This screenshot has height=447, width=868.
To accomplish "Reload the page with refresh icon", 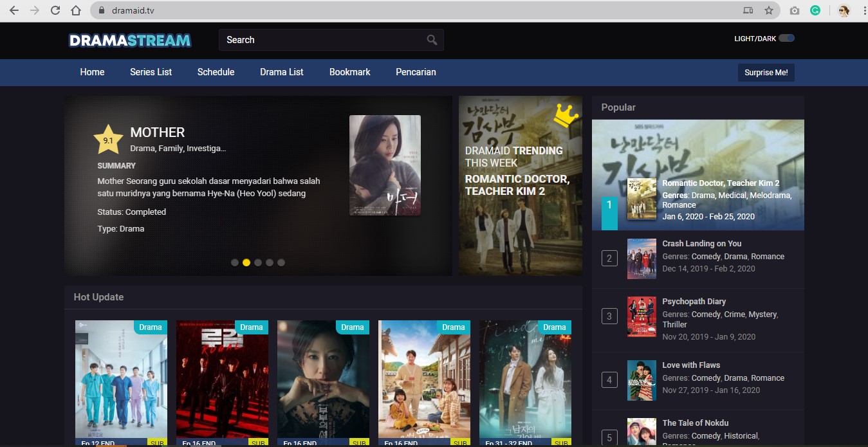I will (x=55, y=10).
